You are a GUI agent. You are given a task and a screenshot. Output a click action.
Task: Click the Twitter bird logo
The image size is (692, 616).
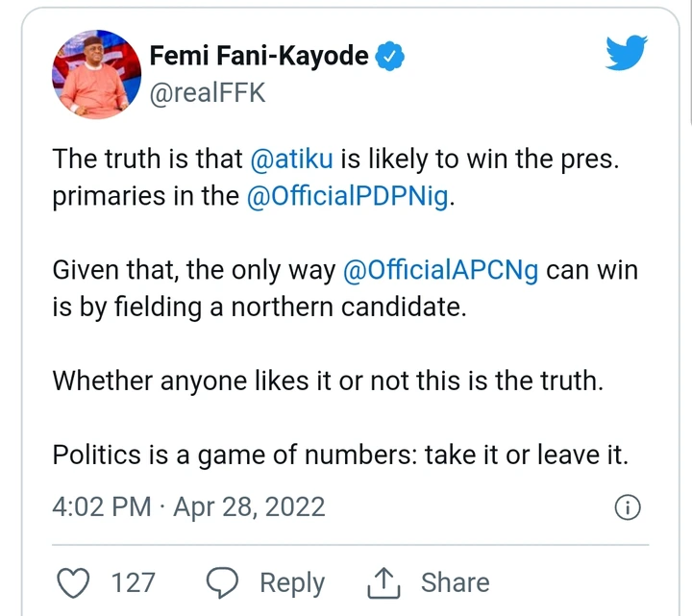coord(633,53)
